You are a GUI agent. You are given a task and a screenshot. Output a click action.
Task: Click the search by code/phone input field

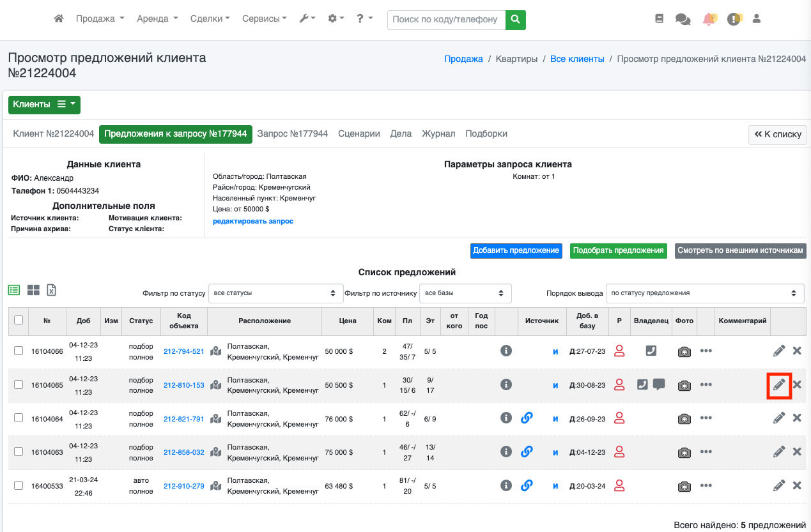tap(445, 19)
